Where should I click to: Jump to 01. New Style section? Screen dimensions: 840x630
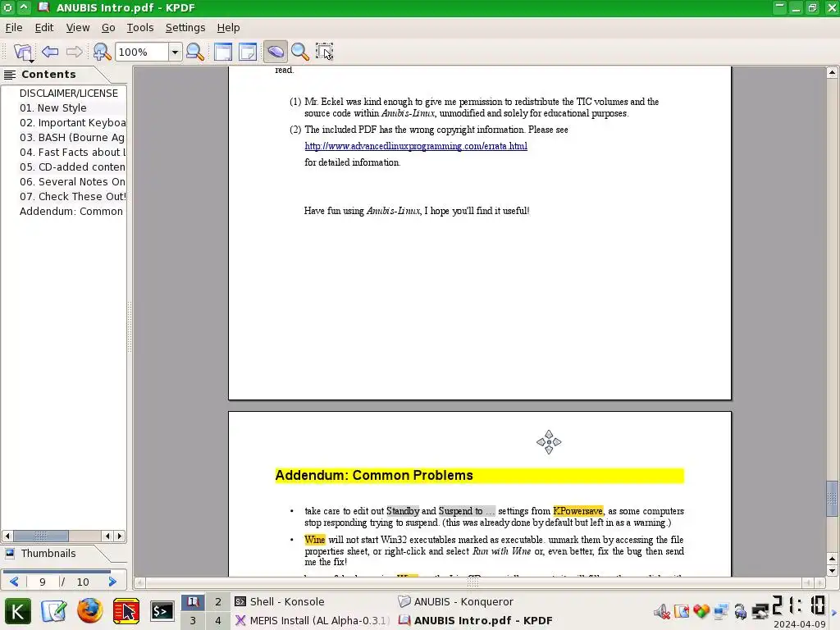pos(53,107)
